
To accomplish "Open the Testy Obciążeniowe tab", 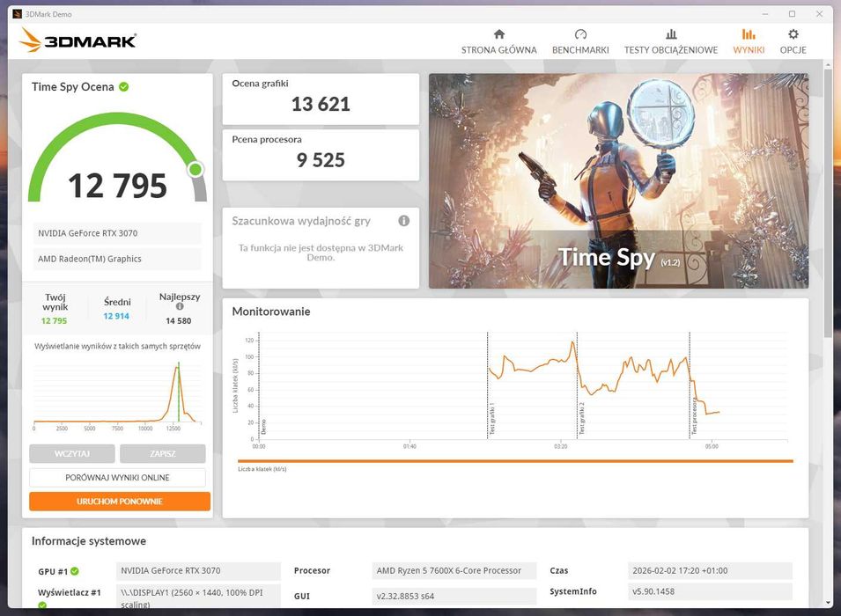I will click(x=670, y=42).
